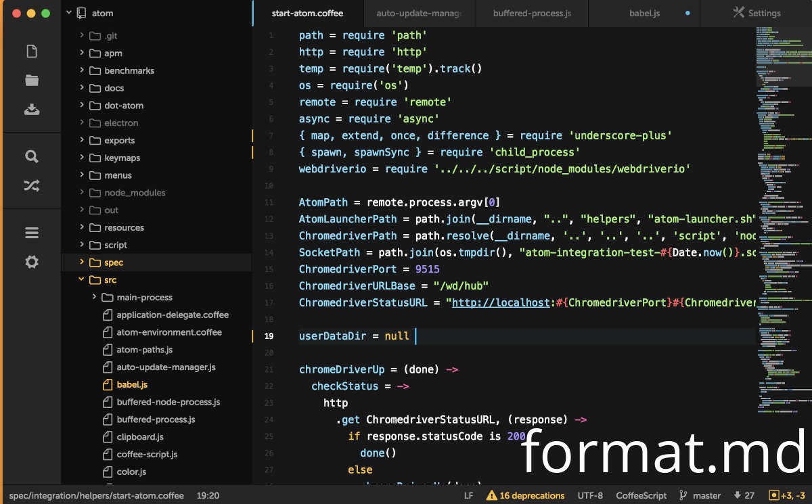Open atom-environment.coffee in the tree

pos(169,332)
